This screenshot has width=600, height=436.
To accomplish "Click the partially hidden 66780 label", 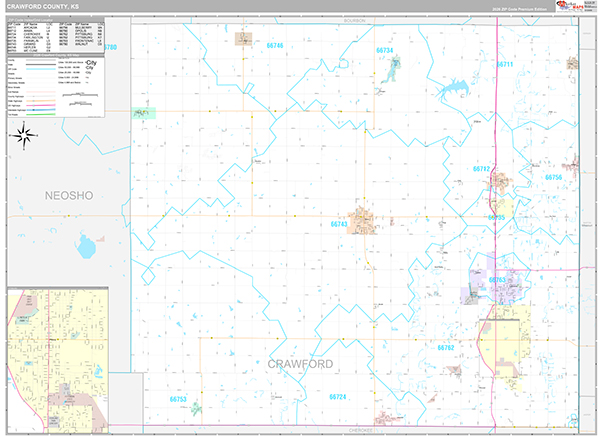I will tap(110, 47).
